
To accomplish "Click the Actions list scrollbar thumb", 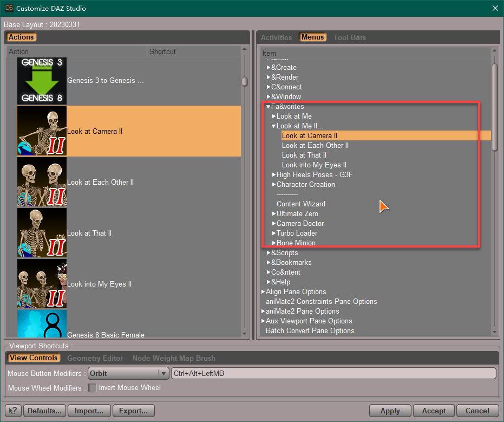I will (245, 81).
